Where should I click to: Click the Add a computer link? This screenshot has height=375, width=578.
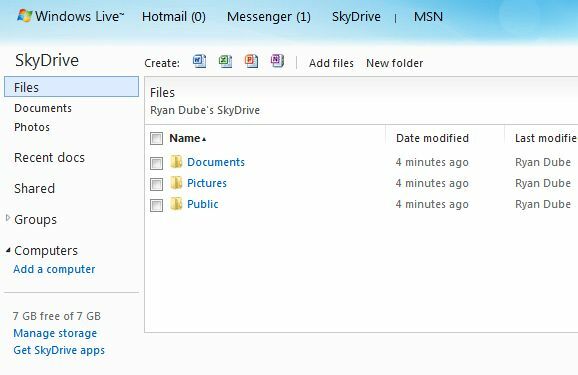click(54, 269)
